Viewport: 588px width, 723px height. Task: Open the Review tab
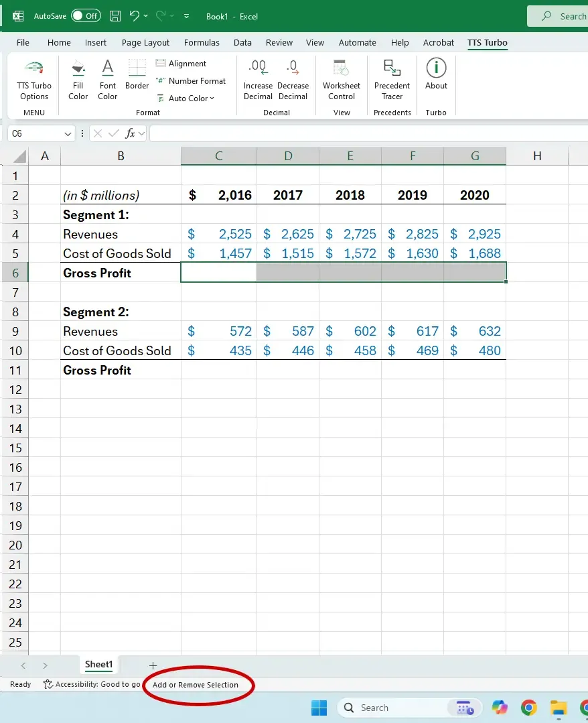coord(279,42)
